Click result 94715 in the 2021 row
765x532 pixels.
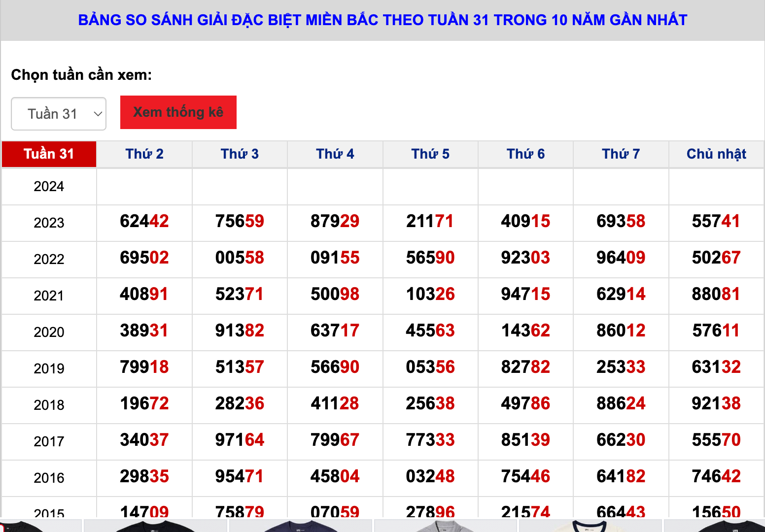click(525, 294)
